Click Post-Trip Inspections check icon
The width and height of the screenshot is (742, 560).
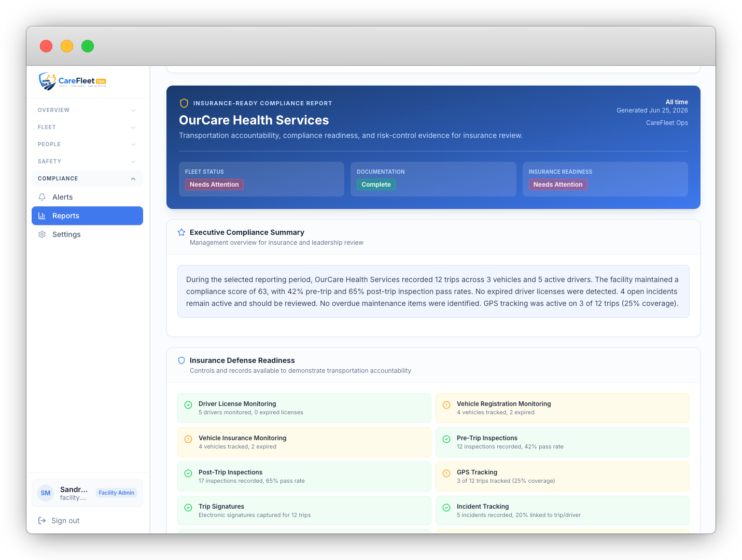(x=188, y=473)
